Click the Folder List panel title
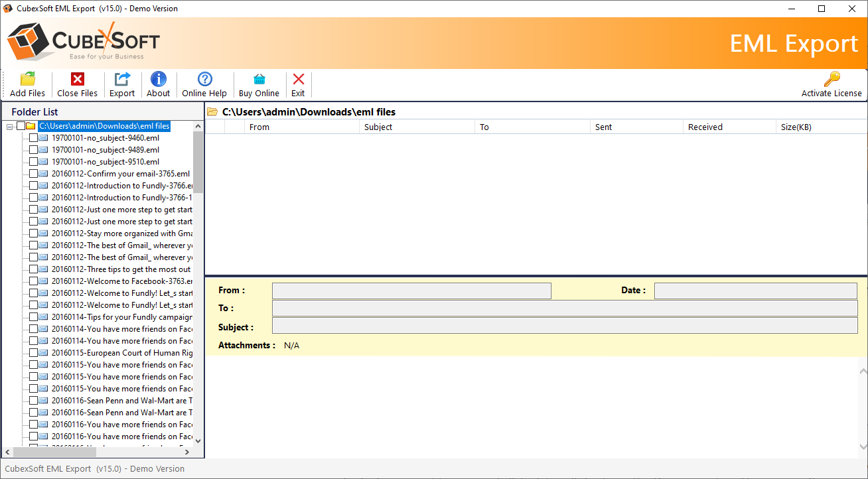Image resolution: width=868 pixels, height=479 pixels. (x=35, y=112)
